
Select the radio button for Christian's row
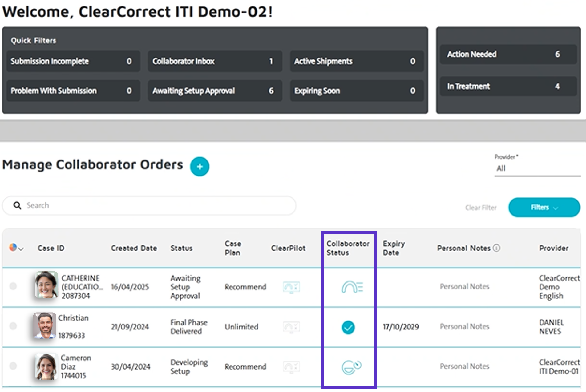point(13,326)
